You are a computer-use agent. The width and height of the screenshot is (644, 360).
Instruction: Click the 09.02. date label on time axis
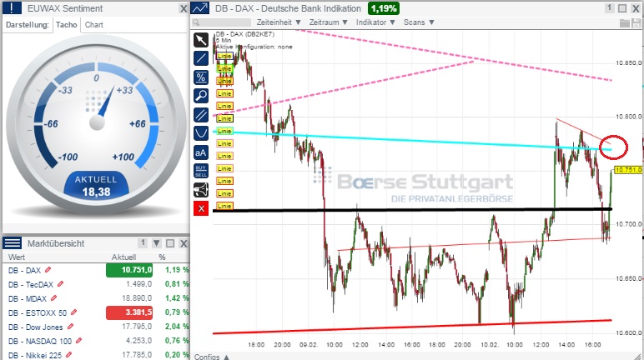coord(308,345)
